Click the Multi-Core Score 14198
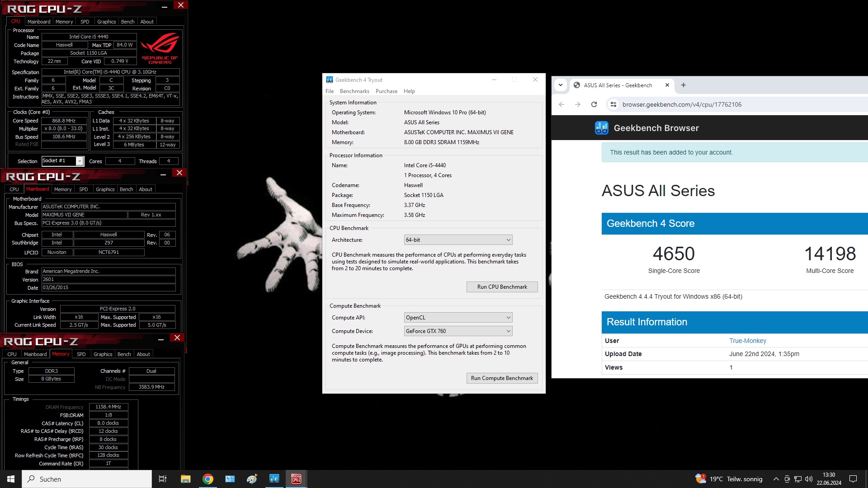 [x=830, y=253]
